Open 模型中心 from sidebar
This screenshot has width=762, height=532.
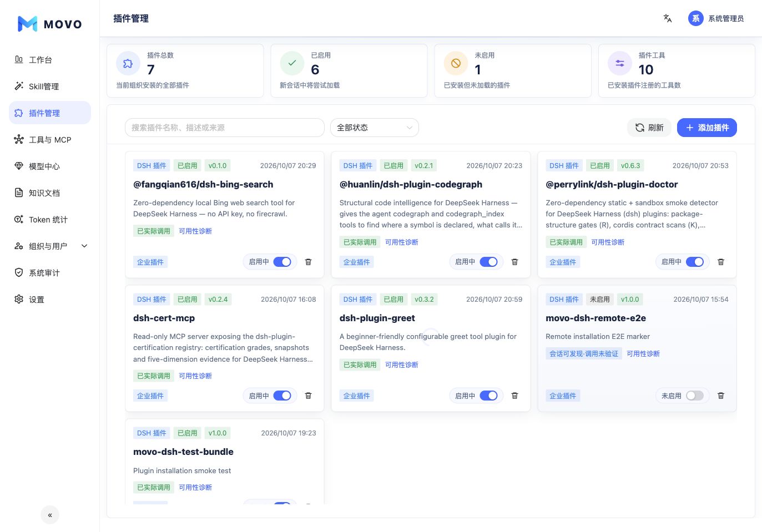tap(50, 166)
